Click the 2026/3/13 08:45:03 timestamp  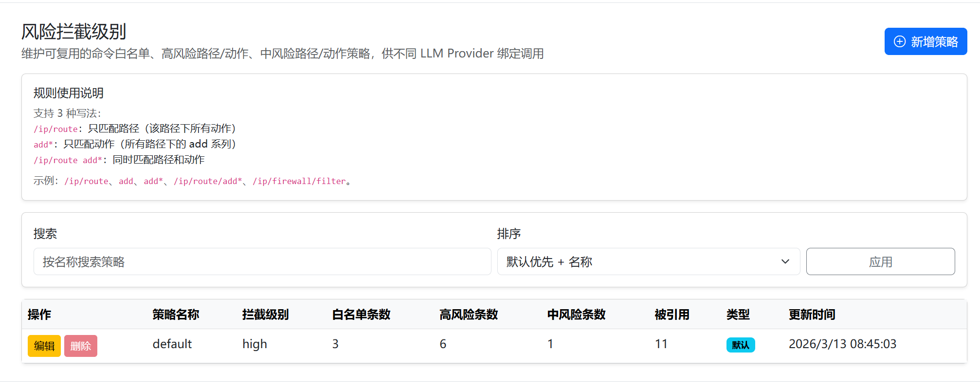click(x=842, y=344)
